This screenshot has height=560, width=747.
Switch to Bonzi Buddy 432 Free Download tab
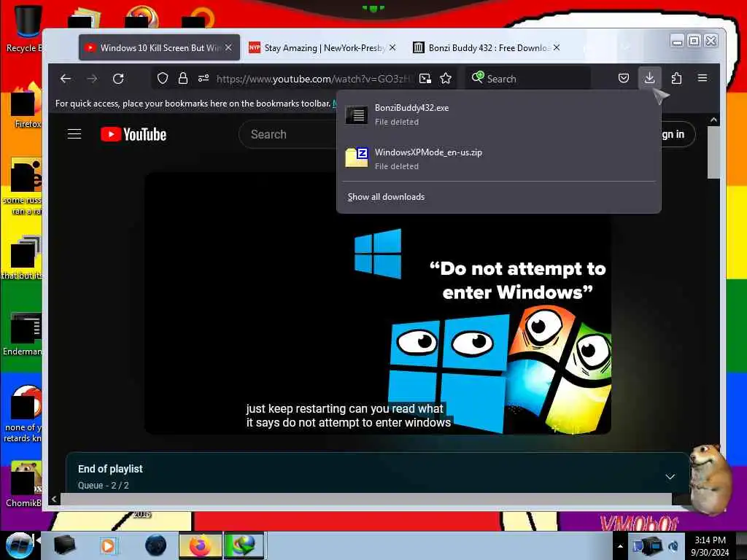(488, 47)
